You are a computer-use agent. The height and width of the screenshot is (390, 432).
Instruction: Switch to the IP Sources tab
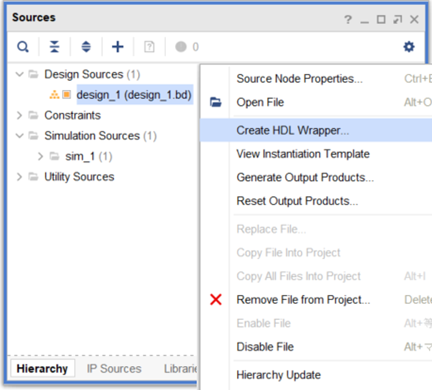(114, 369)
